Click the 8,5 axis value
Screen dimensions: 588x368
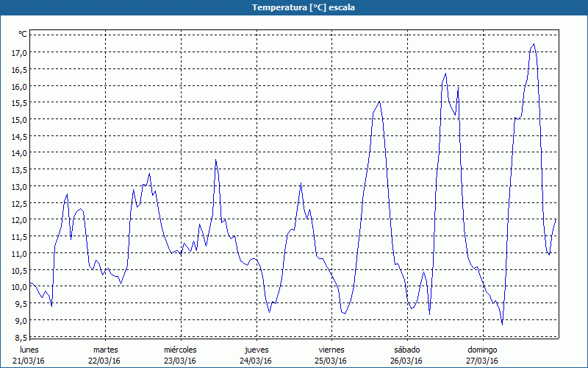[21, 338]
